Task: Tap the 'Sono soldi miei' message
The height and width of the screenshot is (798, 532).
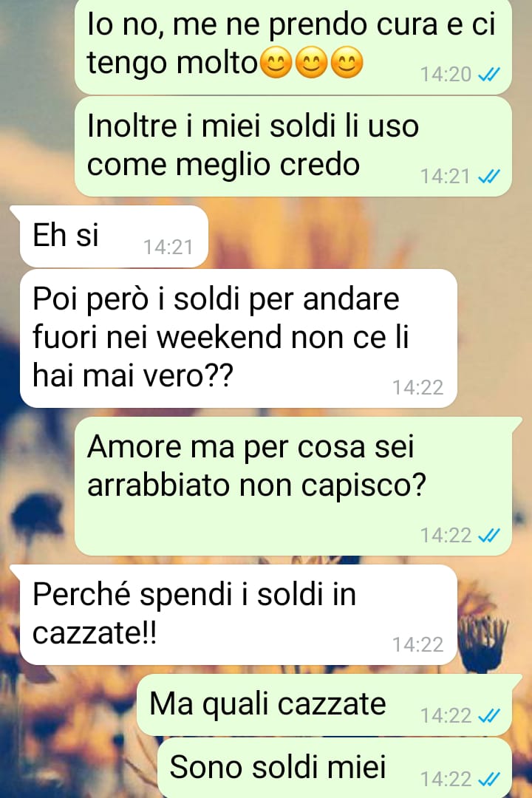Action: click(x=335, y=768)
